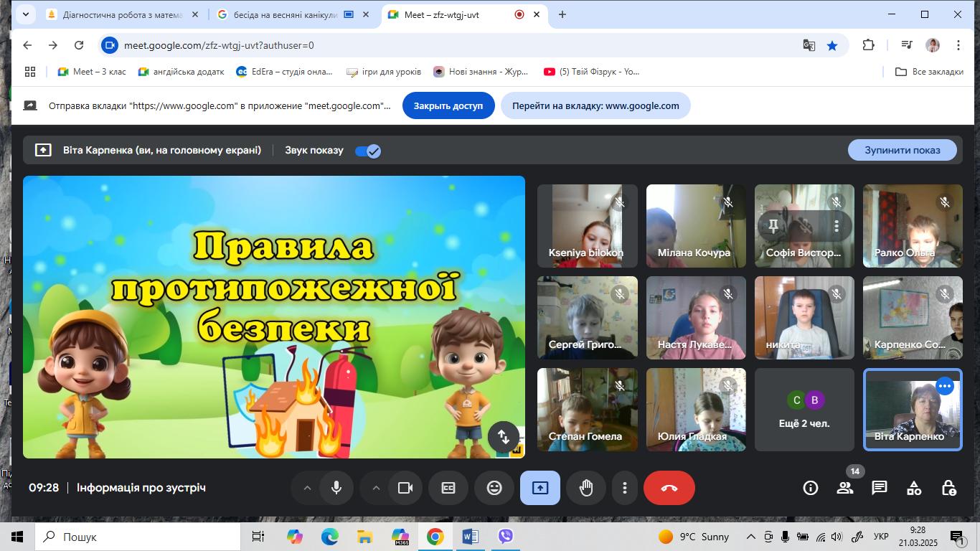980x551 pixels.
Task: Click Перейти на вкладку www.google.com
Action: point(595,105)
